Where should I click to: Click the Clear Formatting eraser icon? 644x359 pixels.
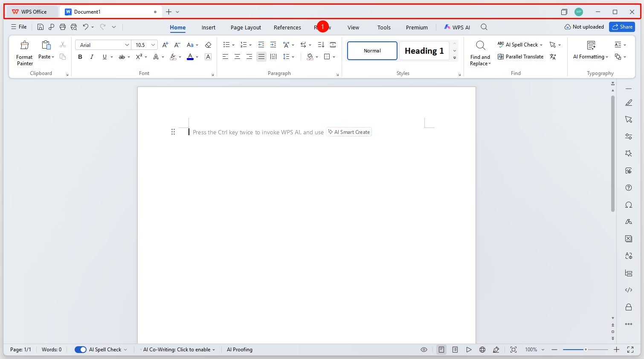point(208,45)
